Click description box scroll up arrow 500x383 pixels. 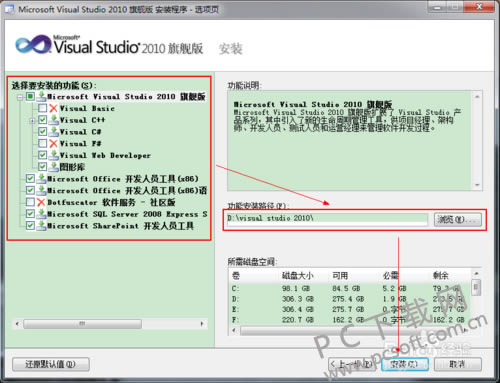[x=477, y=96]
